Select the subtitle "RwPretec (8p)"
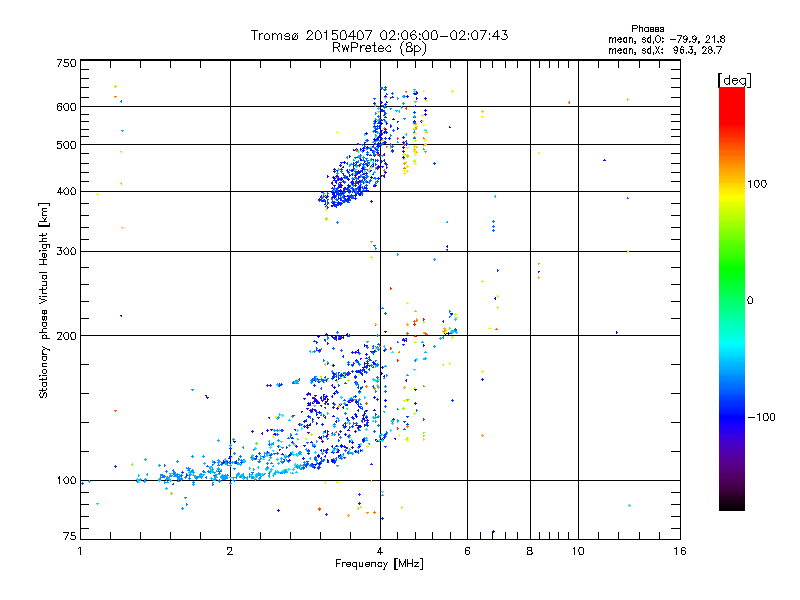 (x=379, y=48)
